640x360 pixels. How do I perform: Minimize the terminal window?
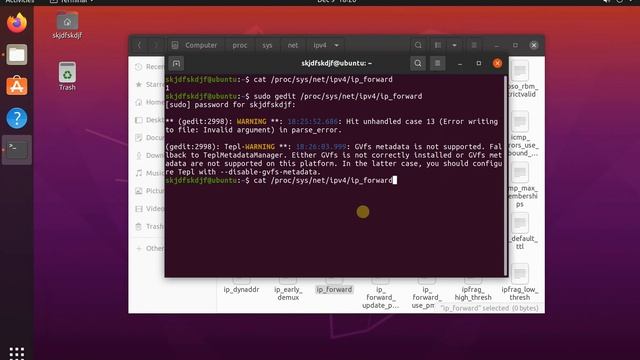tap(460, 63)
